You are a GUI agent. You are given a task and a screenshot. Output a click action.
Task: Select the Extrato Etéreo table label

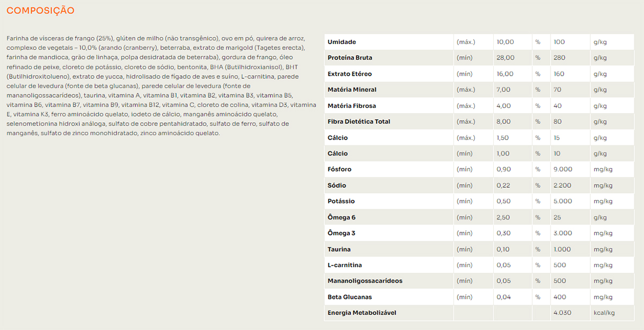click(x=349, y=74)
